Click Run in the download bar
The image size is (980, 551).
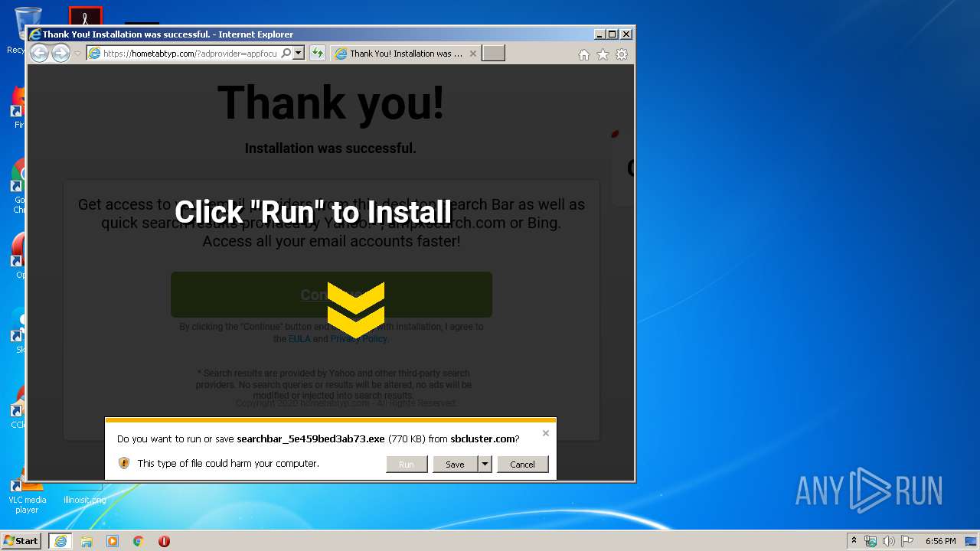[x=407, y=464]
